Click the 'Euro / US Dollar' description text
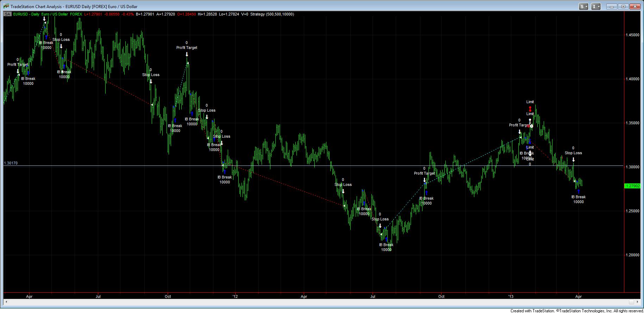Viewport: 644px width, 313px height. [55, 14]
